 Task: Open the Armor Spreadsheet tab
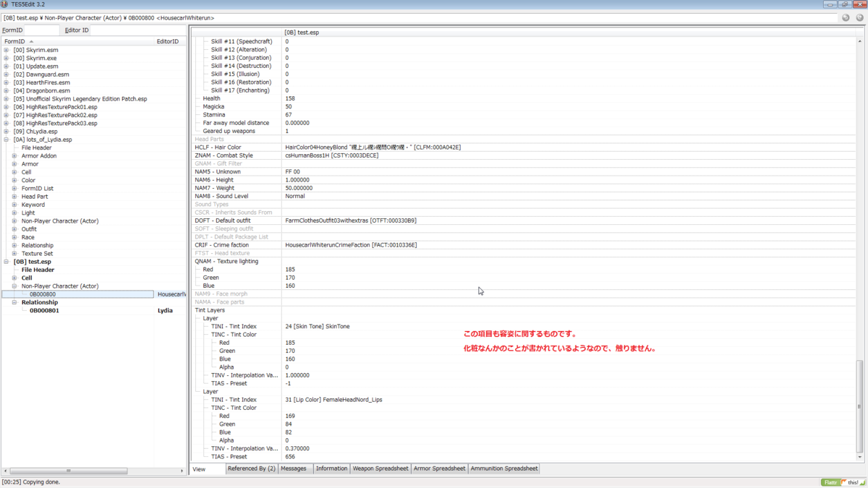point(439,468)
